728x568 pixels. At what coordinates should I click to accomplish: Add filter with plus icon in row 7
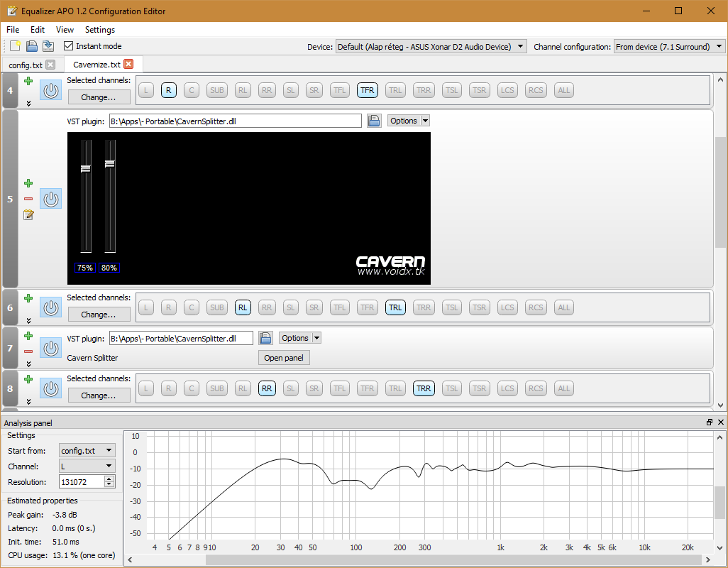28,336
